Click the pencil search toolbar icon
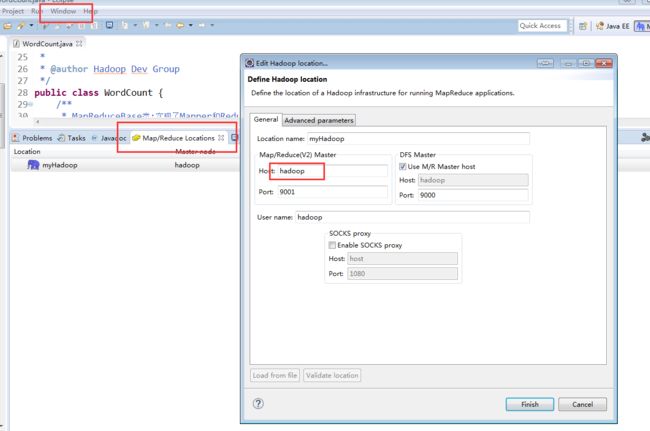Viewport: 650px width, 431px height. 21,26
